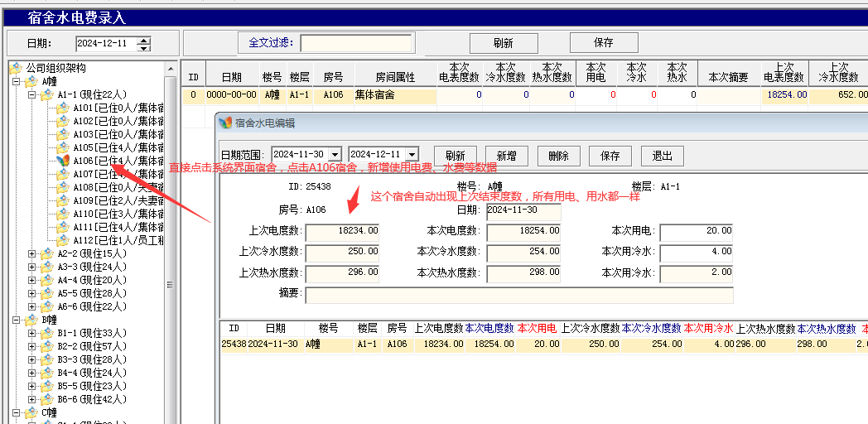Increase the date with the spinner up arrow
The image size is (868, 424).
click(144, 40)
